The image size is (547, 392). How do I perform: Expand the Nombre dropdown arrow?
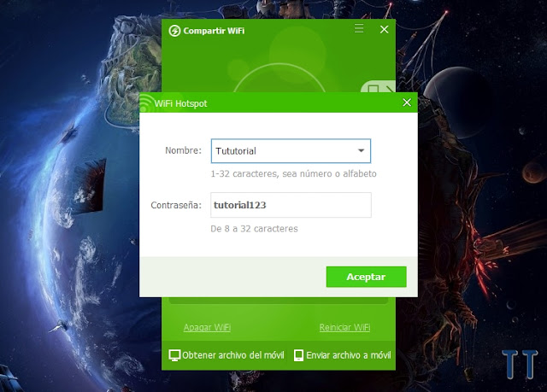coord(361,150)
